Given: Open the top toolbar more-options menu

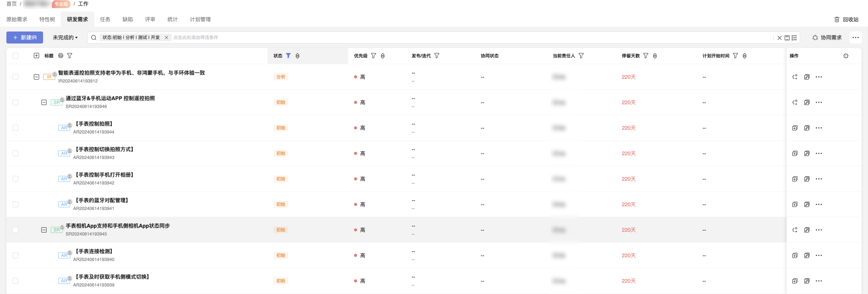Looking at the screenshot, I should point(855,37).
